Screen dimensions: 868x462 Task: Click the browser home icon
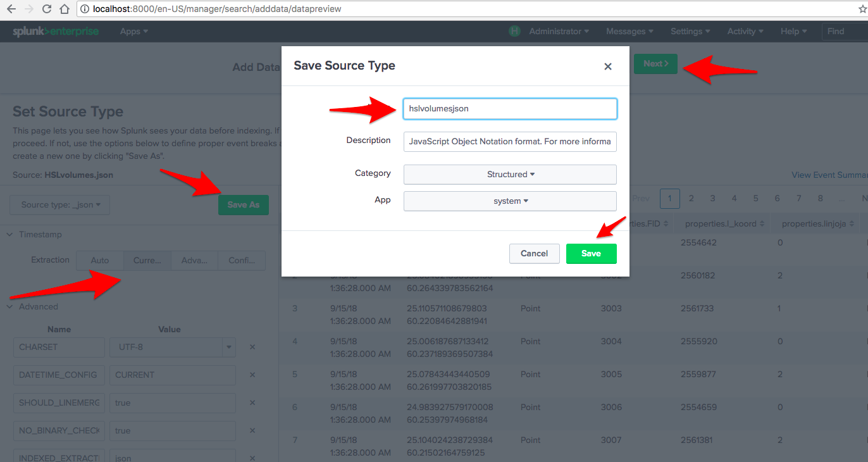(65, 9)
